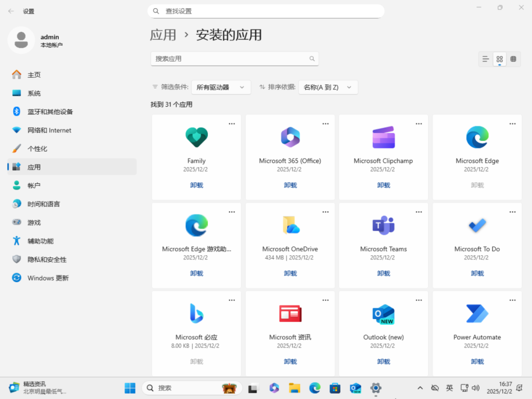Click the magnifier in 搜索应用 box
The height and width of the screenshot is (399, 532).
tap(312, 59)
